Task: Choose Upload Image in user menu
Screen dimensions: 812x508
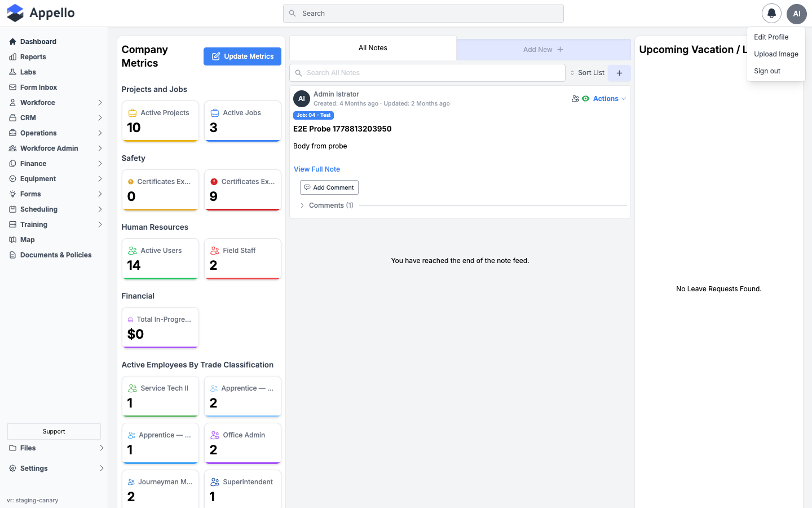Action: (776, 54)
